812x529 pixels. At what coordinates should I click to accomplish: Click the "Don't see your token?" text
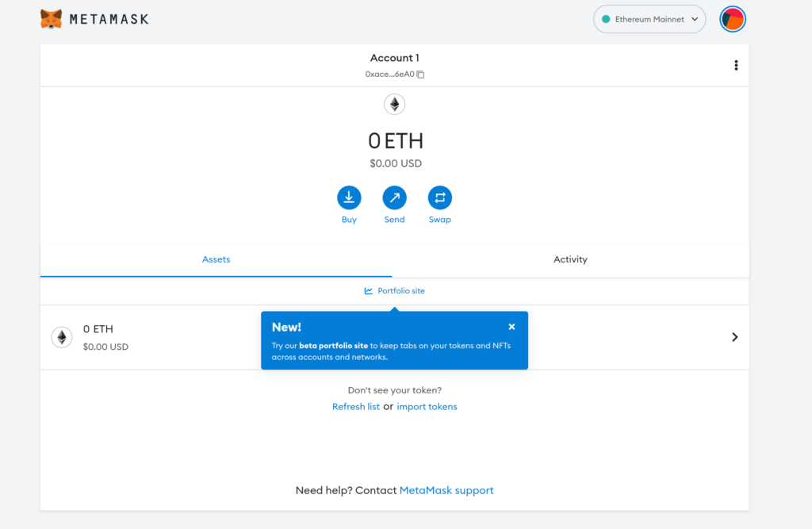coord(395,390)
